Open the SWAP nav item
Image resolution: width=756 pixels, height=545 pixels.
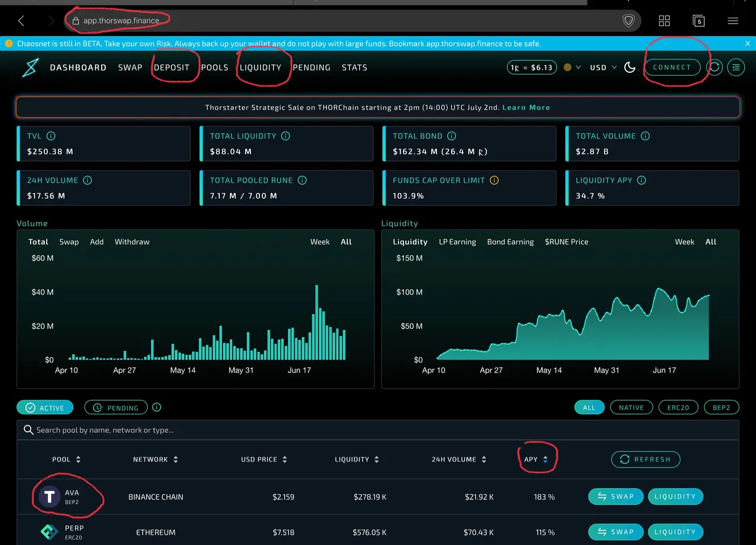130,67
